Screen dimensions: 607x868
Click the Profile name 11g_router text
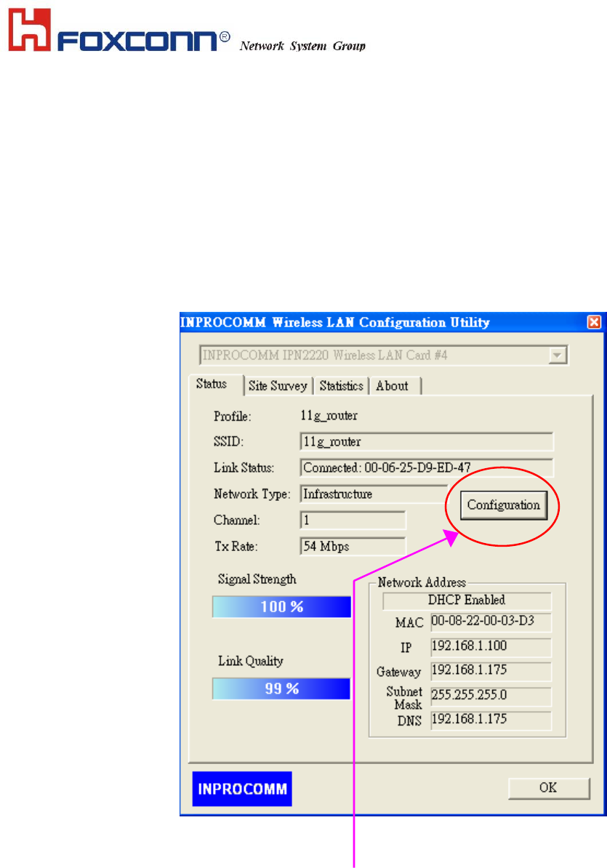tap(329, 416)
